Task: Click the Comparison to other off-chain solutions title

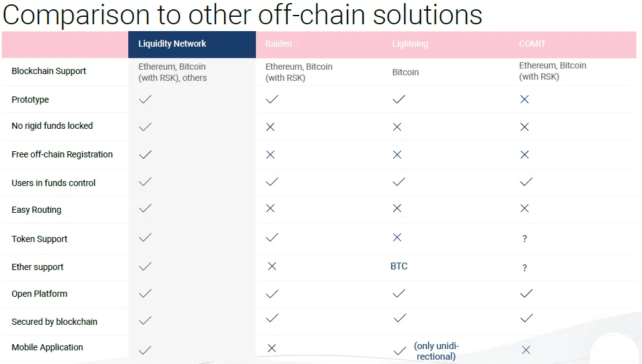Action: pyautogui.click(x=242, y=15)
